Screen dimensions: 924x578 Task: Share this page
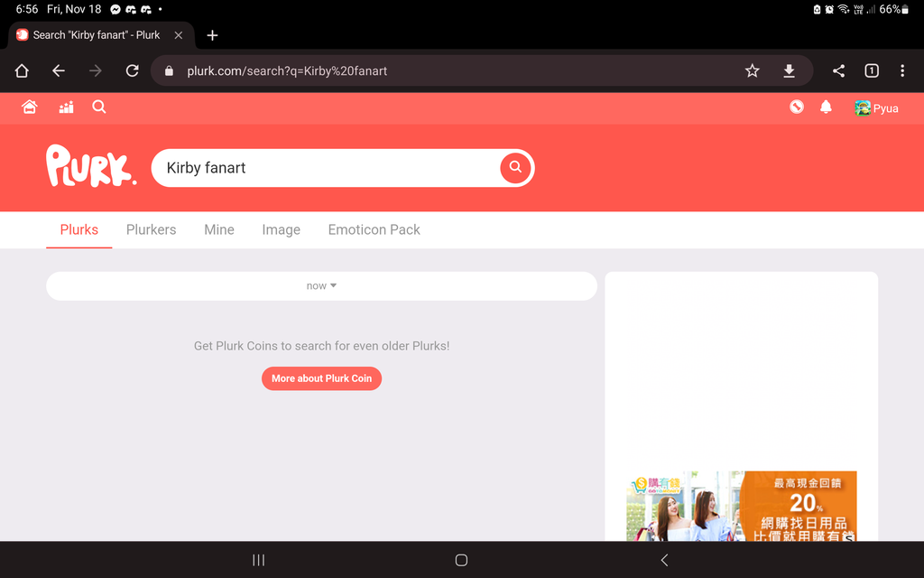(838, 70)
